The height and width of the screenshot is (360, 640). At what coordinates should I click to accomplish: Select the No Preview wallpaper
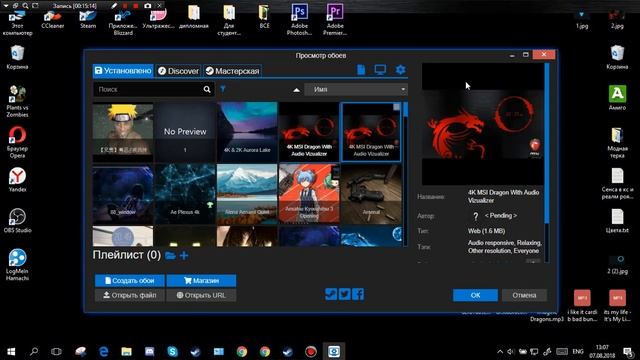[185, 132]
